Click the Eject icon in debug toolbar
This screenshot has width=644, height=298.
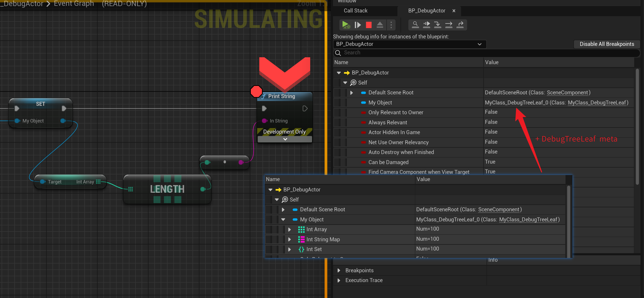tap(380, 25)
